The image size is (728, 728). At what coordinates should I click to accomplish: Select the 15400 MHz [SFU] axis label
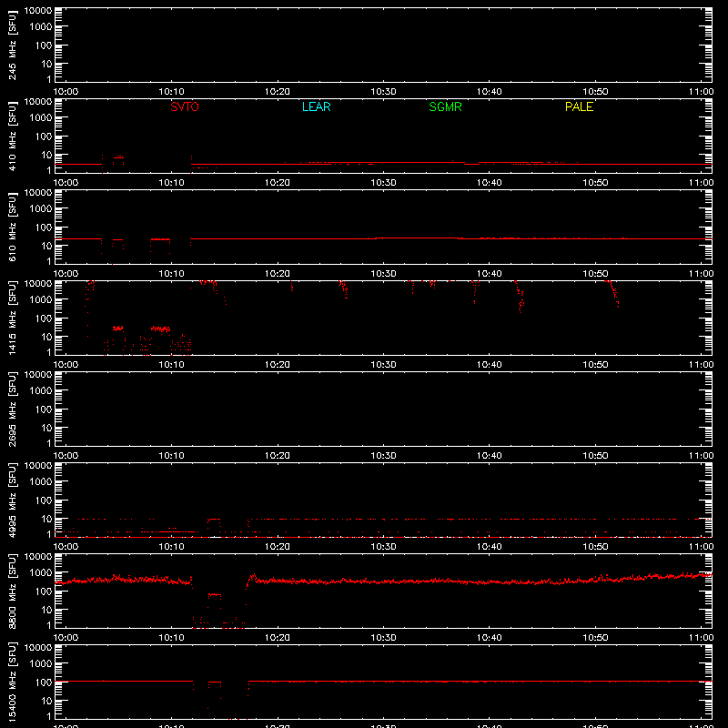[x=12, y=682]
